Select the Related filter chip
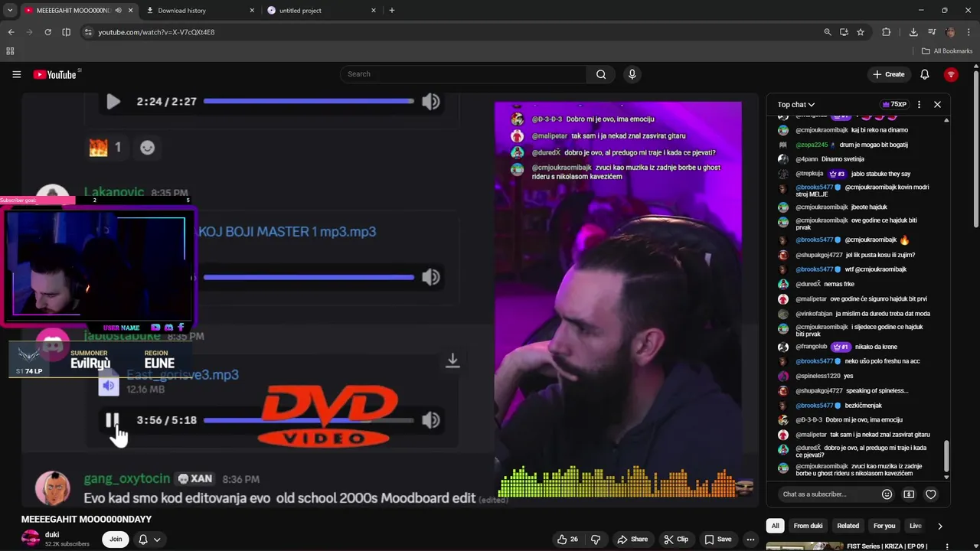This screenshot has height=551, width=980. [x=848, y=526]
